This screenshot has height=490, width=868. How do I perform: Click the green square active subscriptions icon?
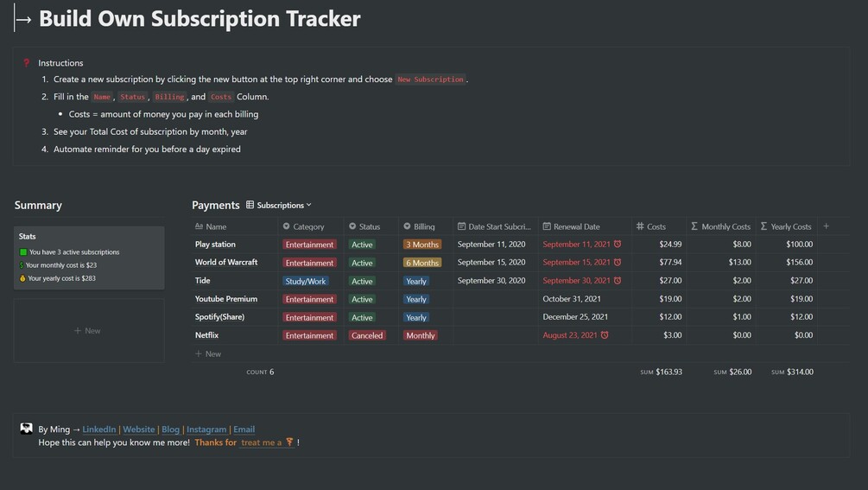(x=22, y=252)
